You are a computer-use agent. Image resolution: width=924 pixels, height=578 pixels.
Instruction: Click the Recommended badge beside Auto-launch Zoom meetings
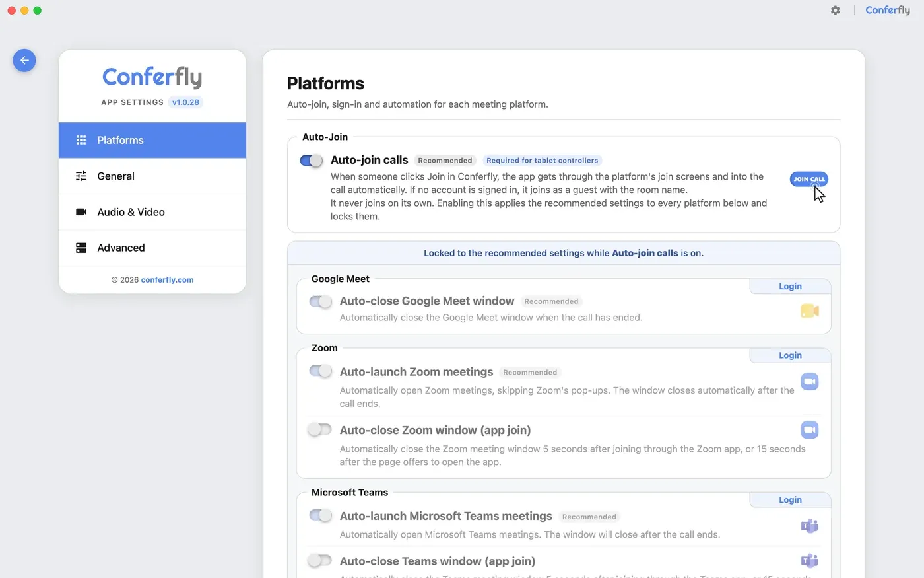click(530, 373)
